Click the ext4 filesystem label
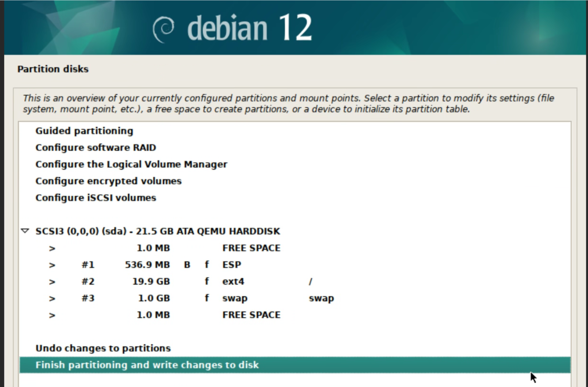The image size is (588, 387). click(233, 282)
